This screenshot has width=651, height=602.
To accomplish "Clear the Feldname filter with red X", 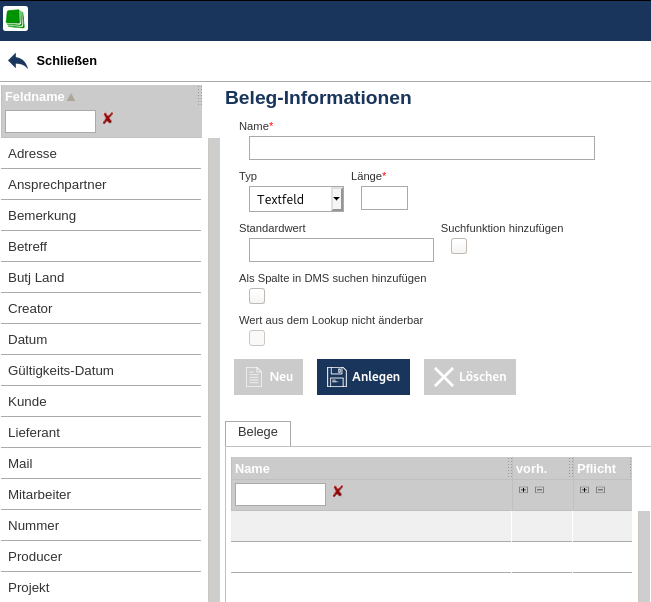I will point(108,119).
